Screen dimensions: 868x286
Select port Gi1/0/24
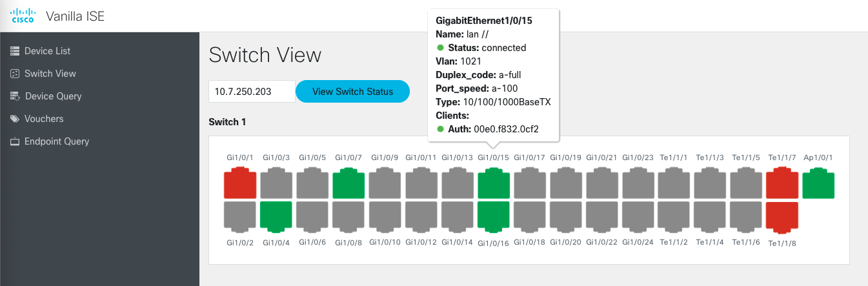tap(638, 217)
